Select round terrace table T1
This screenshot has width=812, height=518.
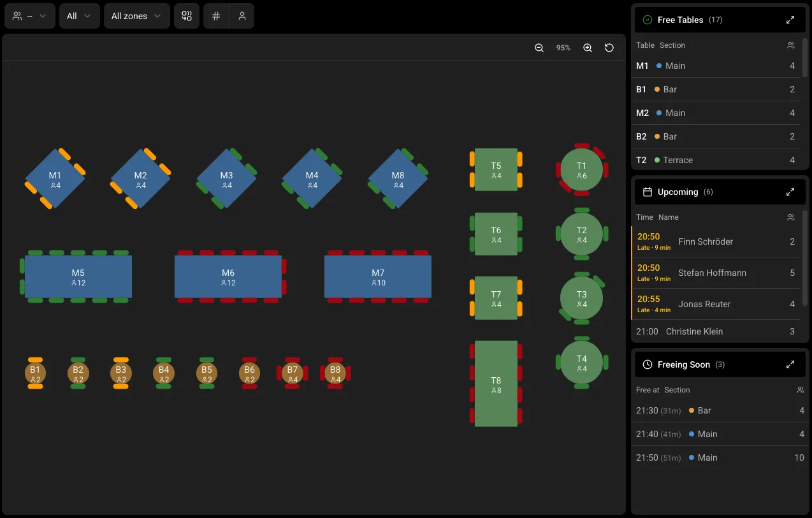(581, 169)
